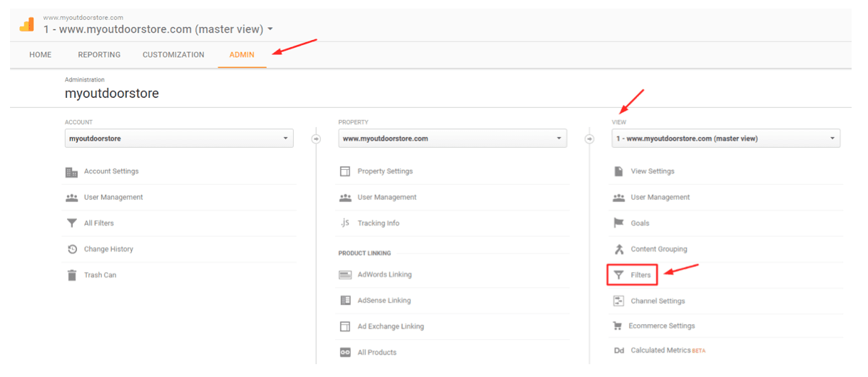
Task: Open AdSense Linking link
Action: click(x=384, y=301)
